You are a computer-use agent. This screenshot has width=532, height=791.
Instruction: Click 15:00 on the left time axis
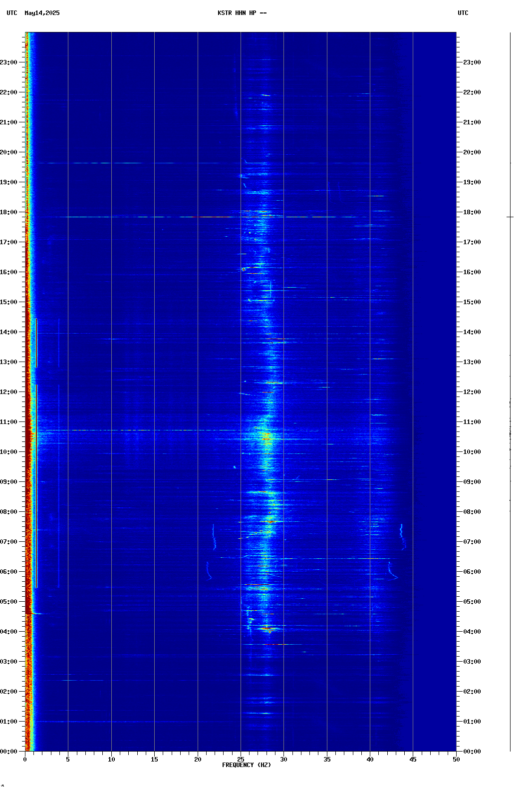tap(8, 302)
